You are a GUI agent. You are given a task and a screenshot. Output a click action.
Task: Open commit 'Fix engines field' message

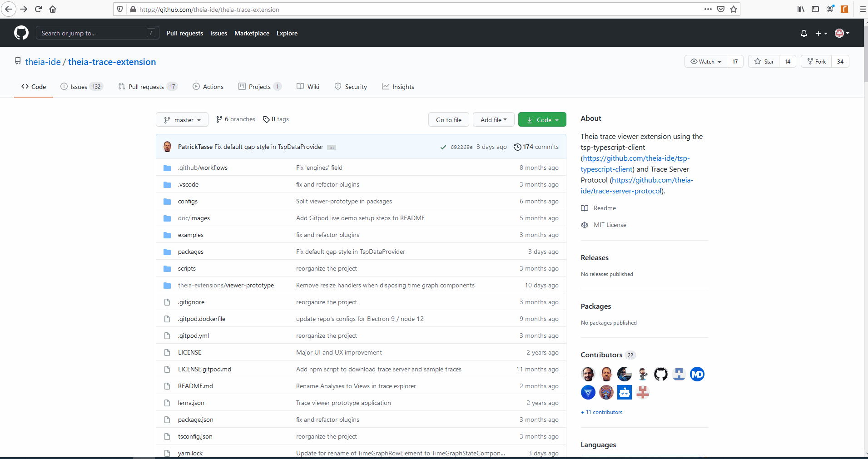(319, 168)
